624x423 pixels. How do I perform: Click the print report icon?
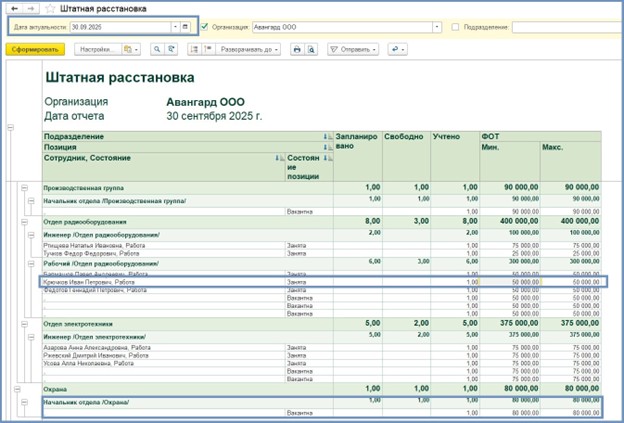pos(297,48)
